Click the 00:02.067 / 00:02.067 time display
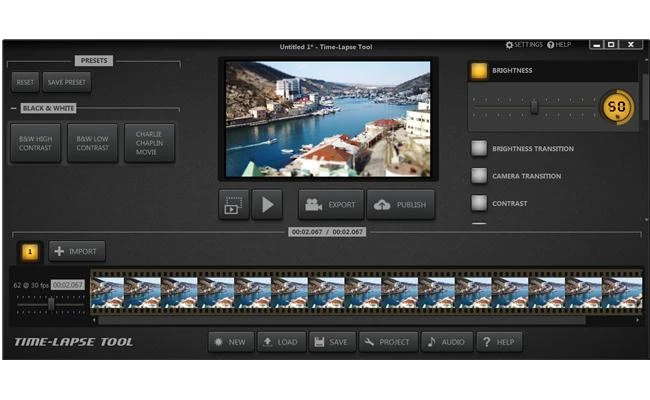The image size is (650, 400). [x=327, y=232]
